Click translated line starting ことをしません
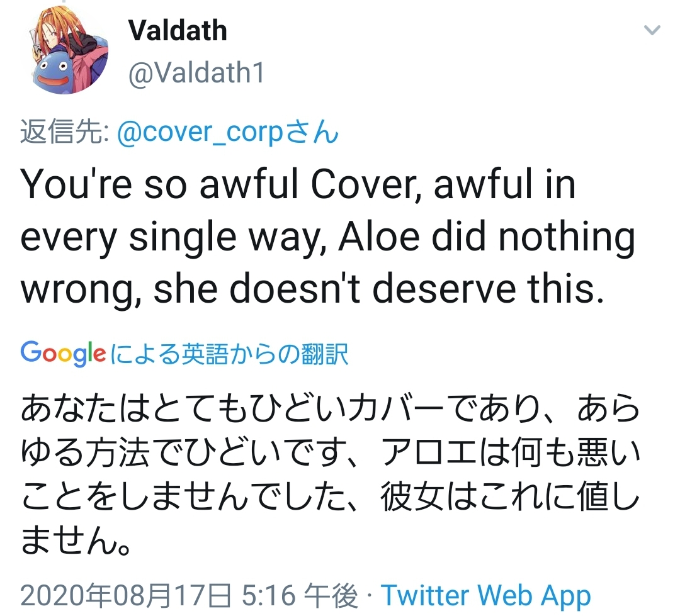The image size is (680, 616). (330, 497)
